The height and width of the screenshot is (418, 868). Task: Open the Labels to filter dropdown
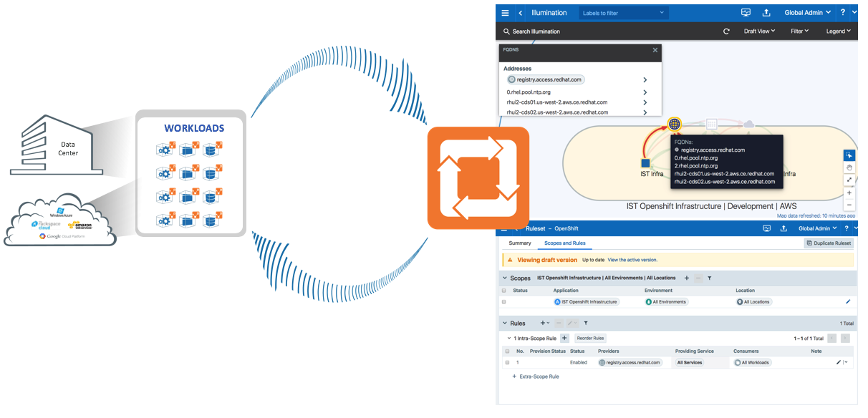click(x=623, y=13)
